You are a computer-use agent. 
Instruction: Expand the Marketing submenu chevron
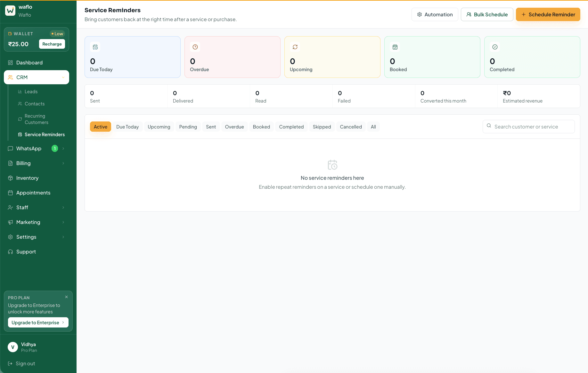63,222
